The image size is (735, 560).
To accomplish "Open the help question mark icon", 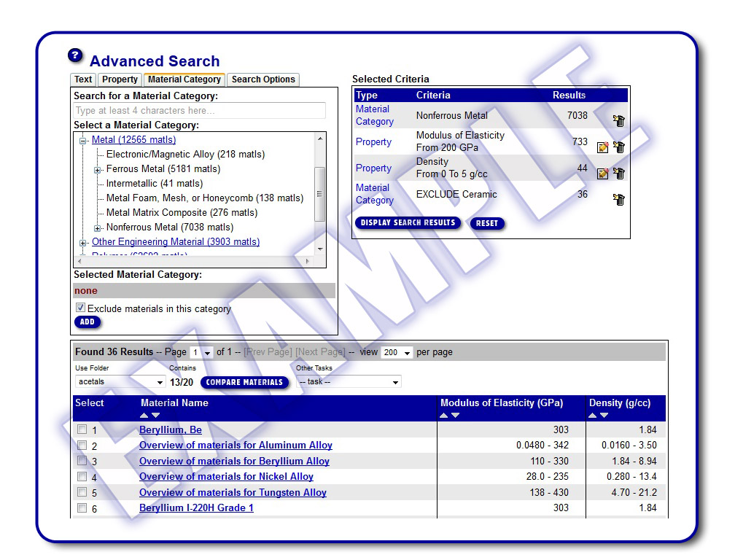I will 75,55.
